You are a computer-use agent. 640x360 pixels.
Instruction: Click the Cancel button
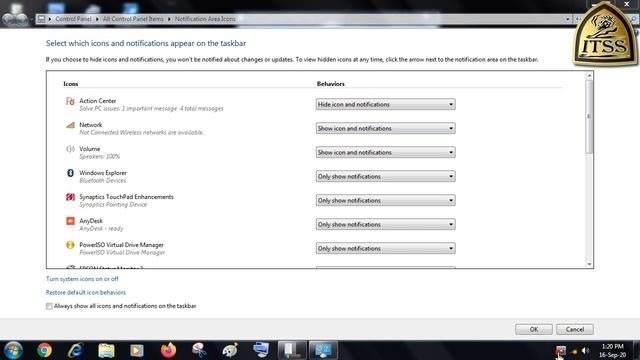click(575, 329)
